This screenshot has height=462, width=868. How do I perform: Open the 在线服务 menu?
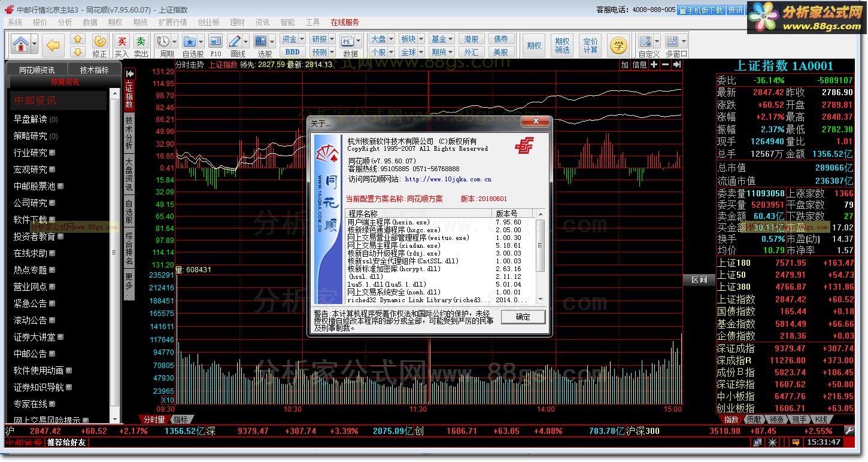pyautogui.click(x=345, y=22)
